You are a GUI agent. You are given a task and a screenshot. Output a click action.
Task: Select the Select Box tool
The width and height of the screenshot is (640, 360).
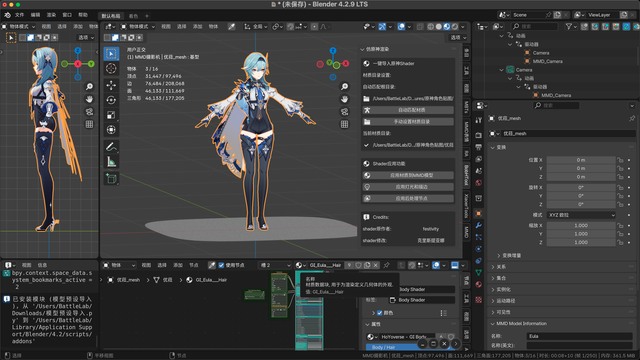(x=111, y=54)
